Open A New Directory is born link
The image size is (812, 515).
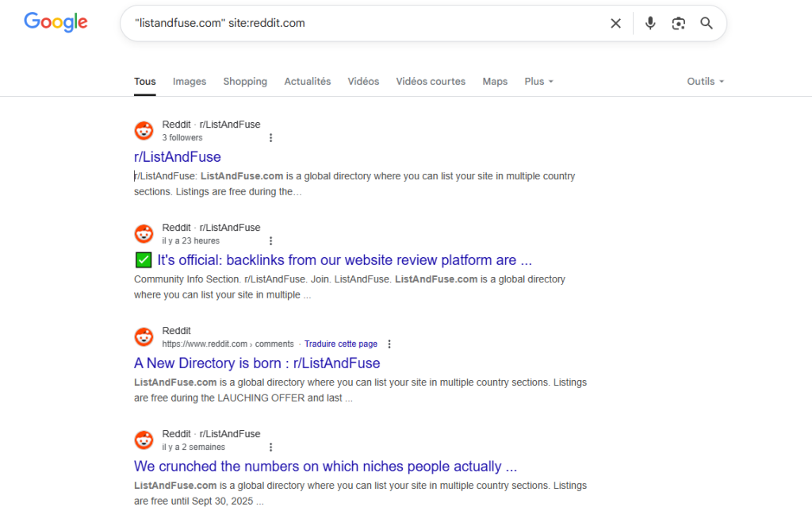[257, 363]
